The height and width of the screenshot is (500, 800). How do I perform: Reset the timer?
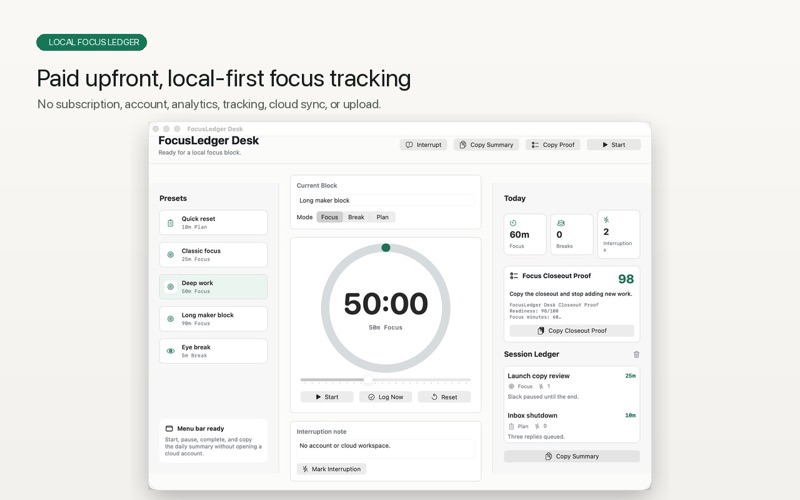(444, 397)
